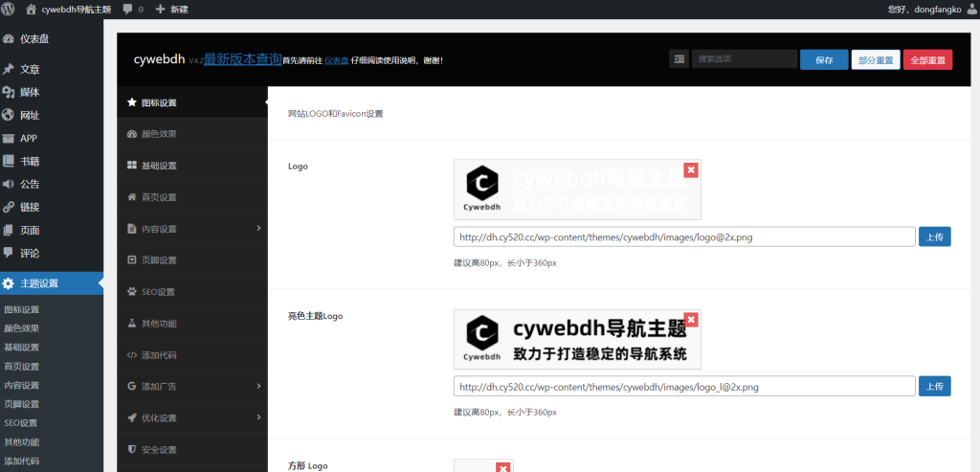The height and width of the screenshot is (472, 980).
Task: Click the 页面 pages icon in sidebar
Action: 8,230
